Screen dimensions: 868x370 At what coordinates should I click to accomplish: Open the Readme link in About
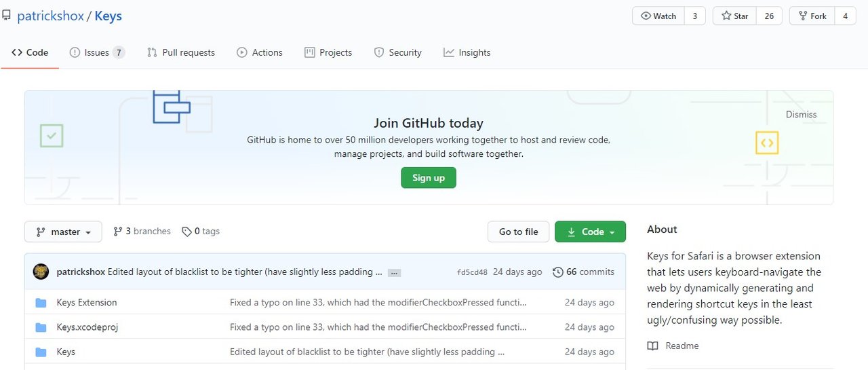click(682, 346)
